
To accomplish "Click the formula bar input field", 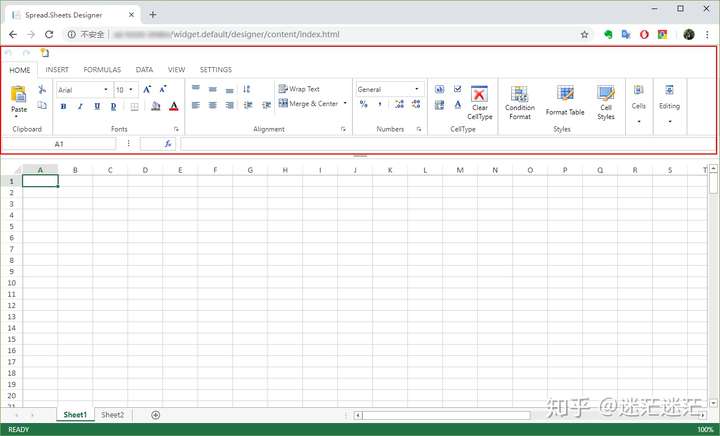I will pyautogui.click(x=448, y=144).
